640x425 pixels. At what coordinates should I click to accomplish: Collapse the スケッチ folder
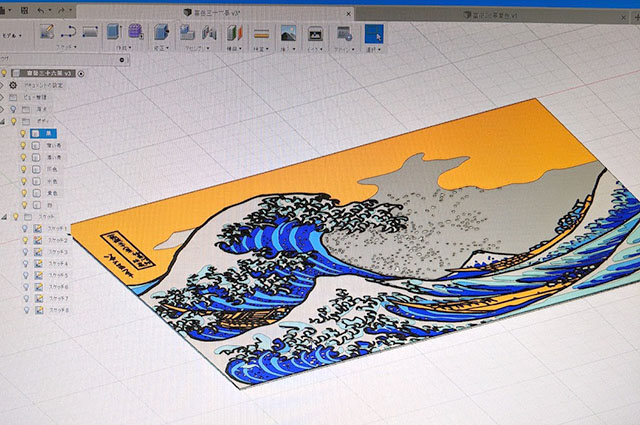[4, 217]
